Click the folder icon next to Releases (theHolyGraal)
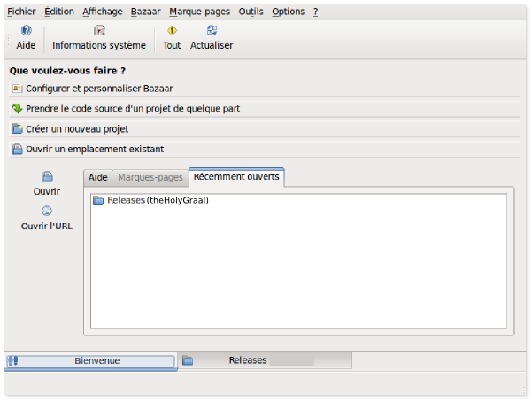The image size is (532, 401). (98, 200)
